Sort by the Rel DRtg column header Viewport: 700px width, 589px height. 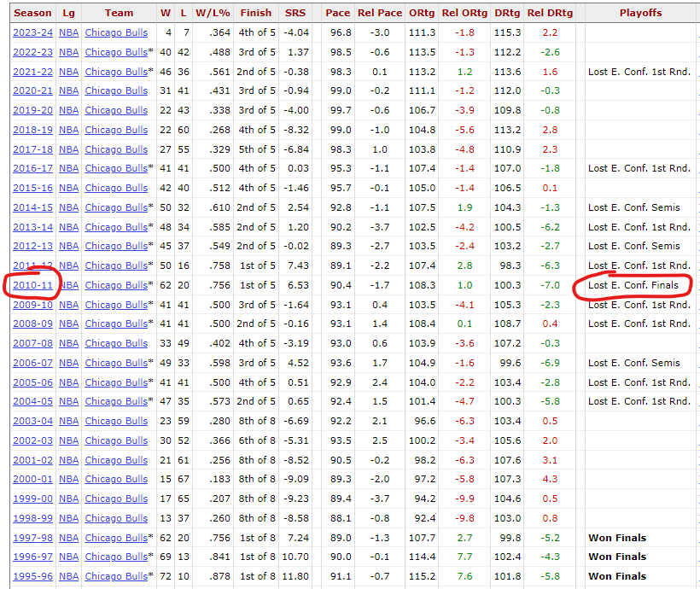coord(550,13)
